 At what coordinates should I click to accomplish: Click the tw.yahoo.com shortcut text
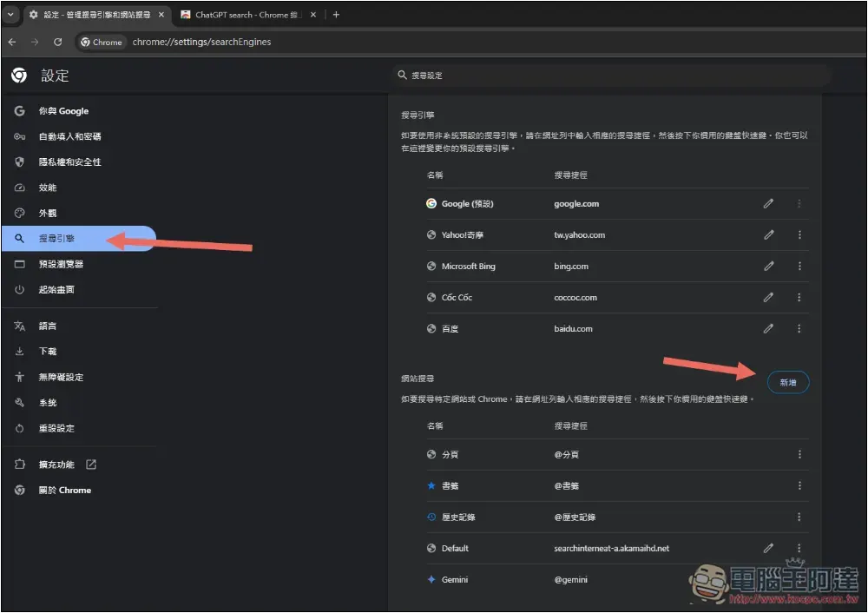[579, 234]
